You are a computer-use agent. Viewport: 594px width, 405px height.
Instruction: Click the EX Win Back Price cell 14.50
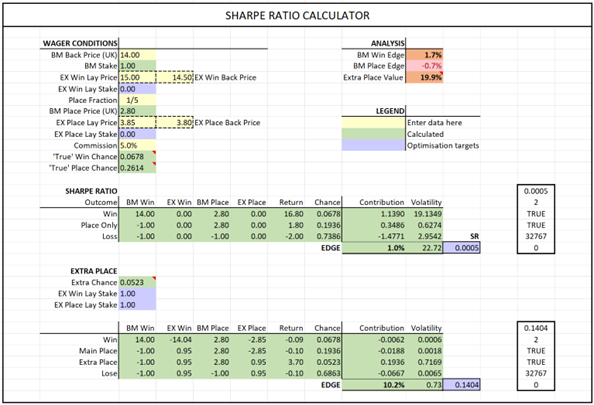[175, 77]
